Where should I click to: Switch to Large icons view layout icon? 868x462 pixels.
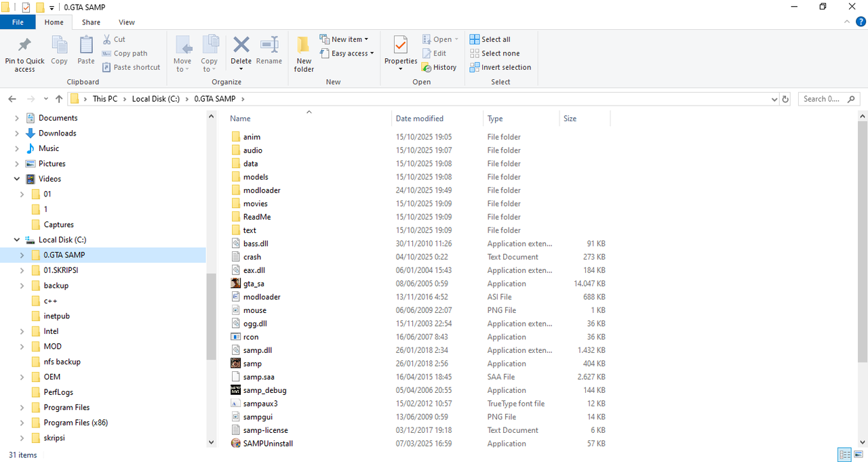(859, 455)
